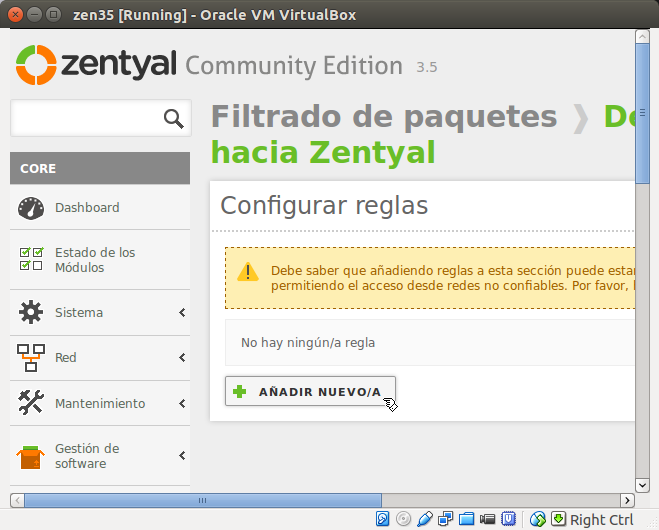Click VirtualBox keyboard capture arrow icon
The image size is (659, 530).
coord(559,519)
